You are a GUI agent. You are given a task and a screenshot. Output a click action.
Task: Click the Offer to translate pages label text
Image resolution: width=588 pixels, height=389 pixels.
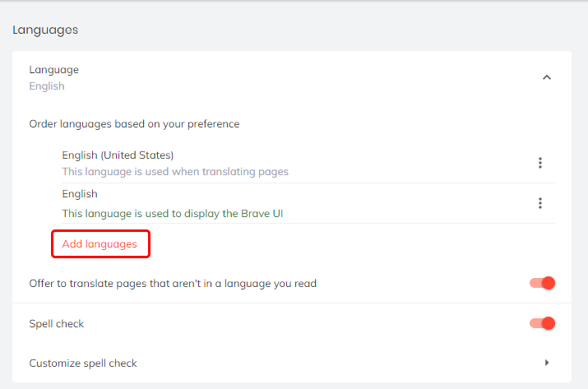(x=173, y=284)
